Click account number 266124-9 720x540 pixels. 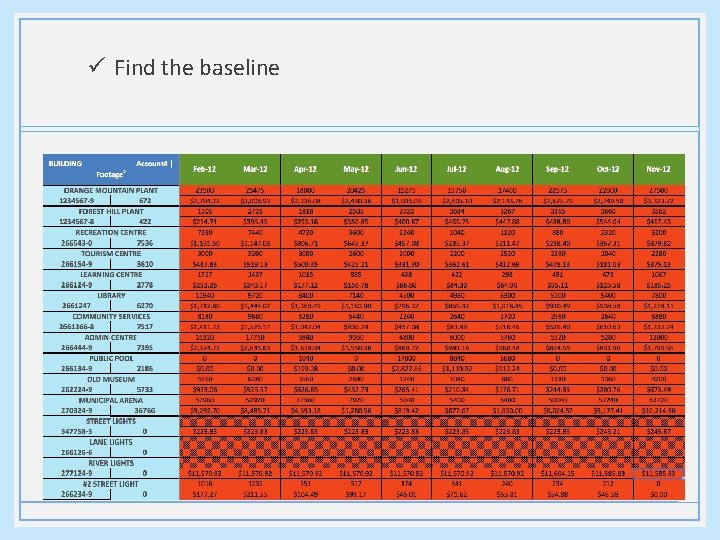coord(77,285)
